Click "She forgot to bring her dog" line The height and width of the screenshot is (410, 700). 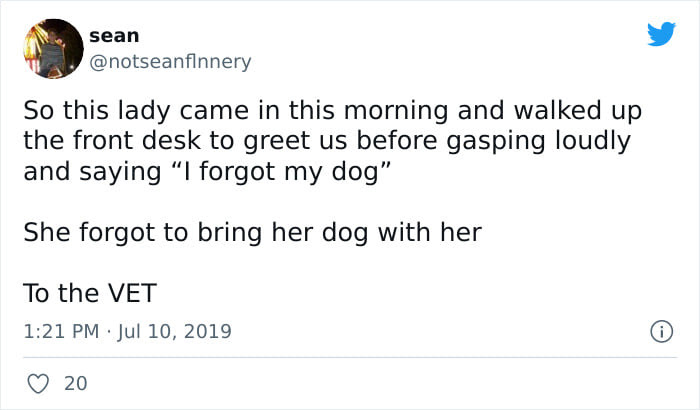(x=160, y=233)
